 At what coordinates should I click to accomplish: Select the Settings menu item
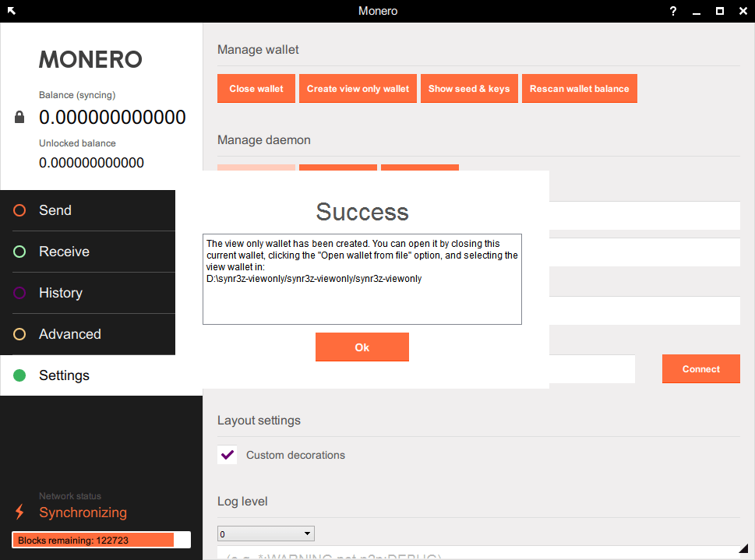(101, 375)
